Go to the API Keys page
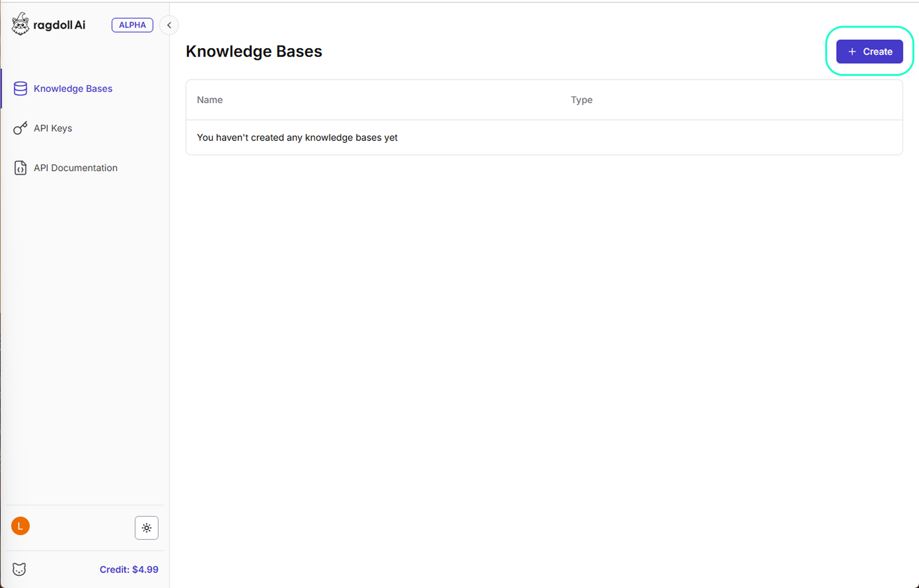Viewport: 919px width, 588px height. (53, 128)
